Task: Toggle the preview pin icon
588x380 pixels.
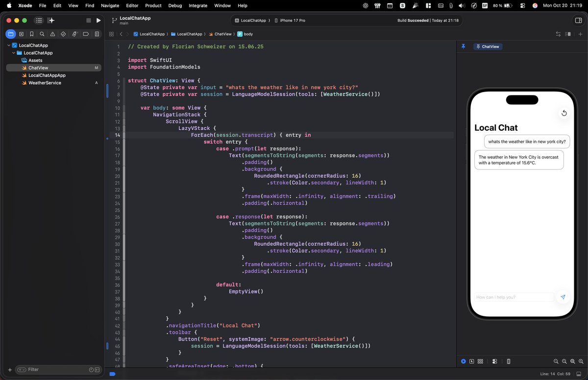Action: pos(463,47)
